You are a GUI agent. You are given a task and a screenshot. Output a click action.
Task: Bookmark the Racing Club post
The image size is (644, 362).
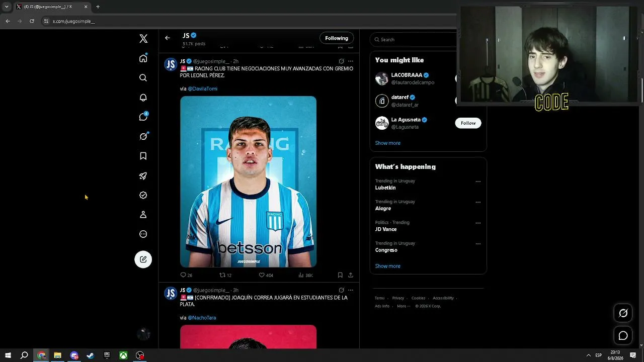tap(340, 275)
